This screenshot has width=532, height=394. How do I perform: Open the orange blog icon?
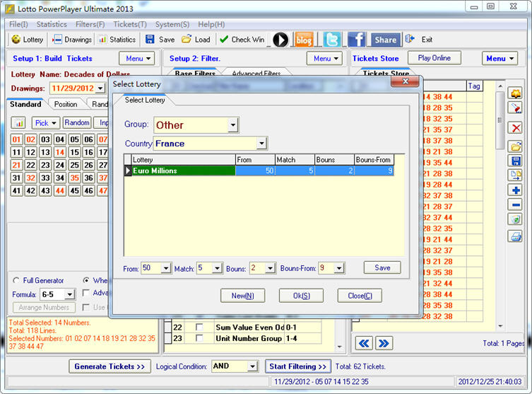tap(304, 40)
